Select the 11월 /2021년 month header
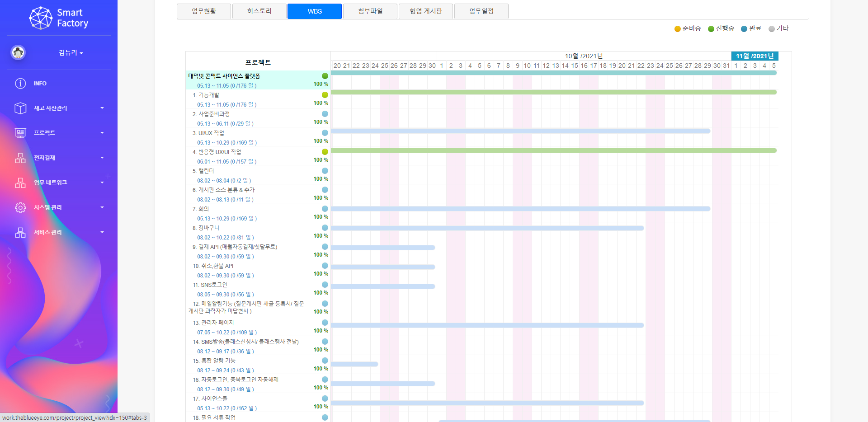 755,56
